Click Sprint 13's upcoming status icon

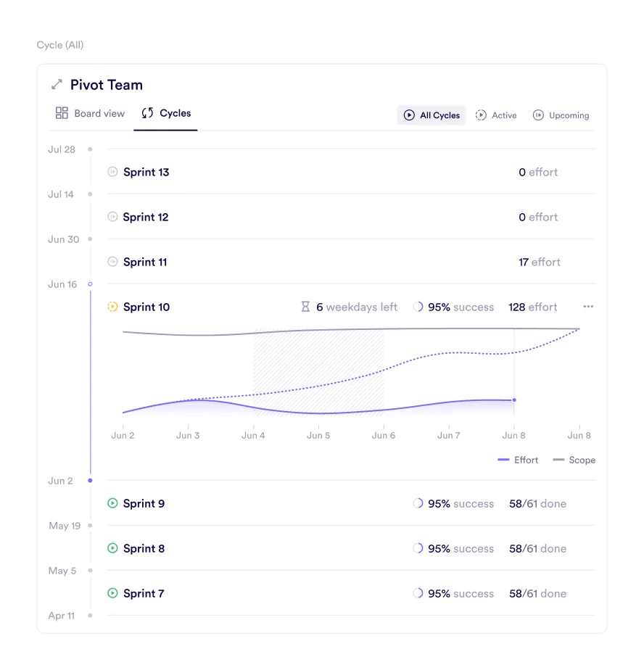[111, 172]
